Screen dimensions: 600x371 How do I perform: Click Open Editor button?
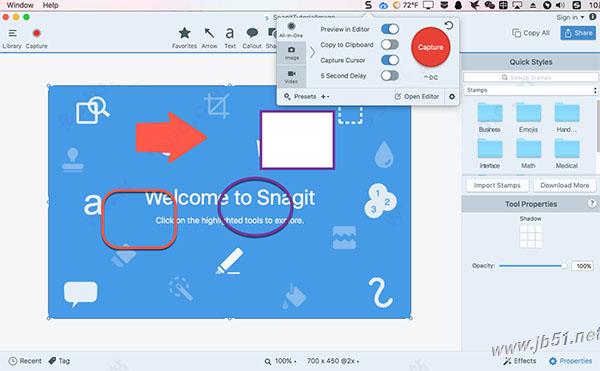click(x=417, y=96)
